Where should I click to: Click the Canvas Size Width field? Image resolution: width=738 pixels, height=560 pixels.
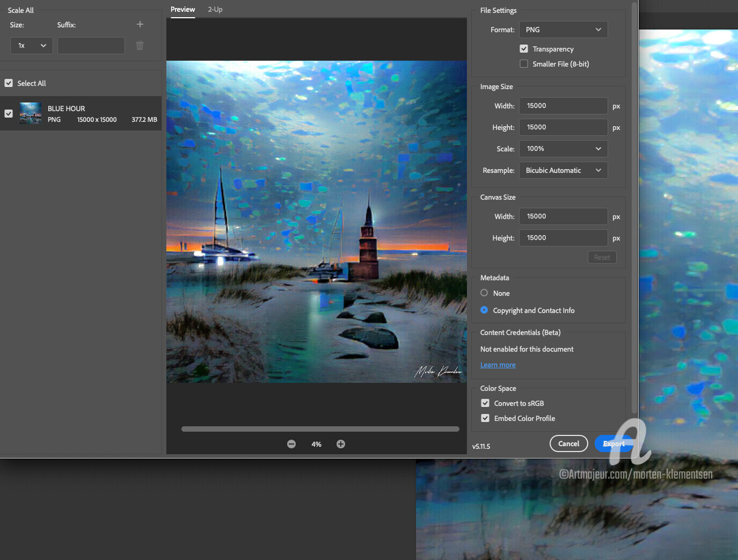click(564, 216)
